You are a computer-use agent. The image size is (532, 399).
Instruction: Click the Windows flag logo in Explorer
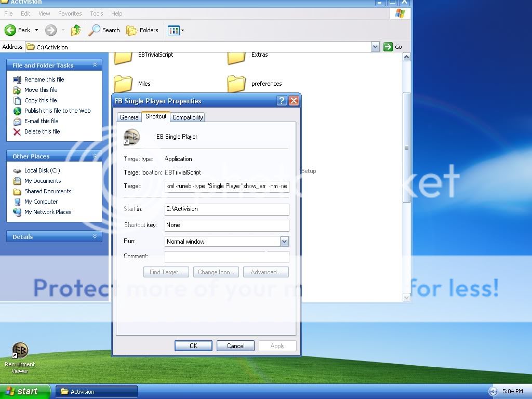[400, 14]
